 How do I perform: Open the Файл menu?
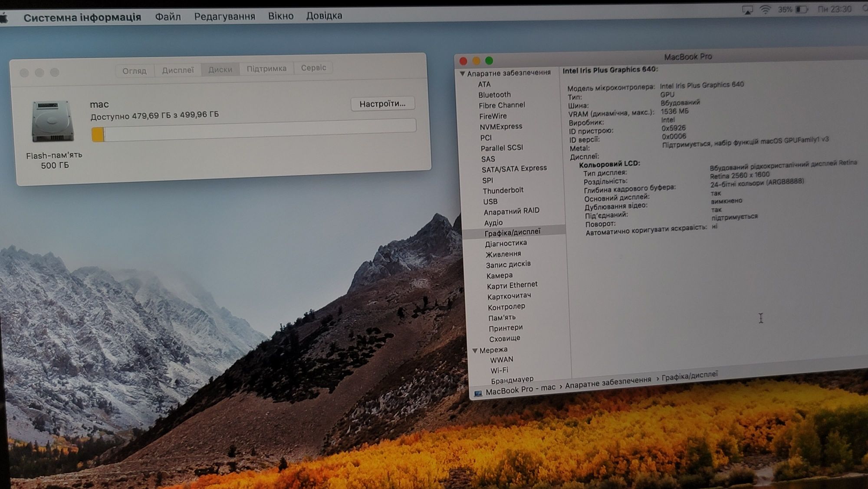point(168,17)
